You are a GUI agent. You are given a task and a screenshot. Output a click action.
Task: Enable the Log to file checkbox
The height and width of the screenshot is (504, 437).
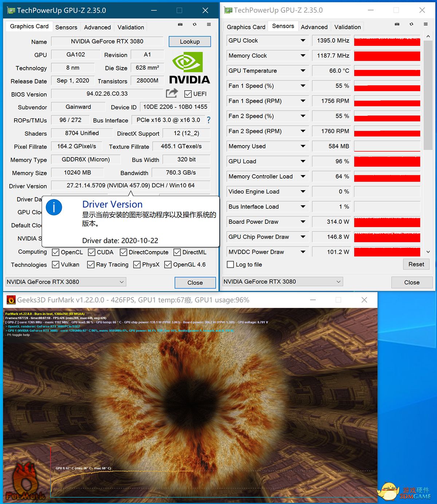point(231,265)
